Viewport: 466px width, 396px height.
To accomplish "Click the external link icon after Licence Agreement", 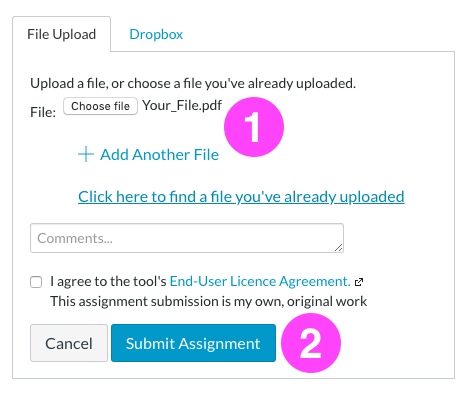I will click(359, 282).
